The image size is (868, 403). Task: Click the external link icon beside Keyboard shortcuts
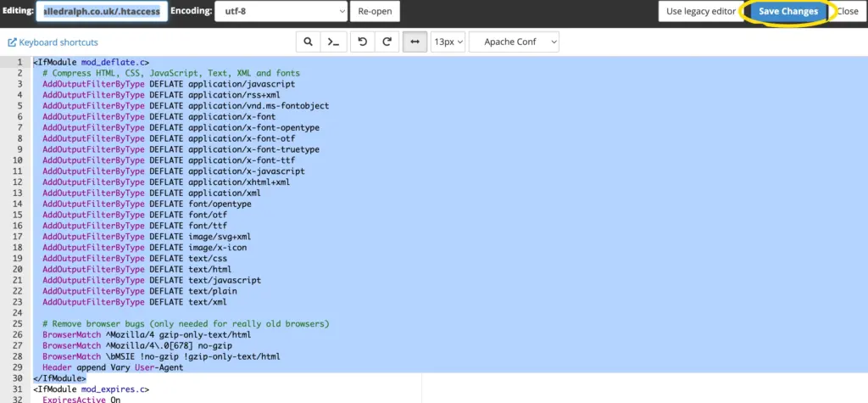[12, 42]
